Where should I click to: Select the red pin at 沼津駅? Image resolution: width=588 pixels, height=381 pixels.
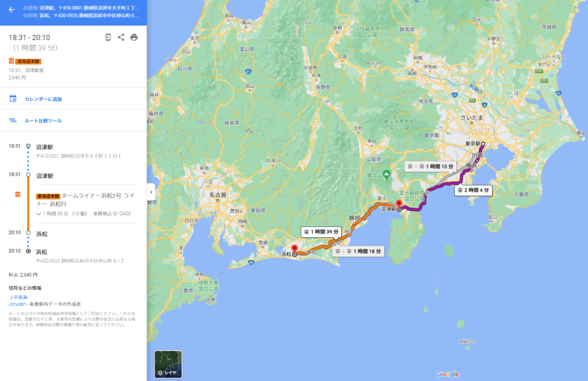399,203
